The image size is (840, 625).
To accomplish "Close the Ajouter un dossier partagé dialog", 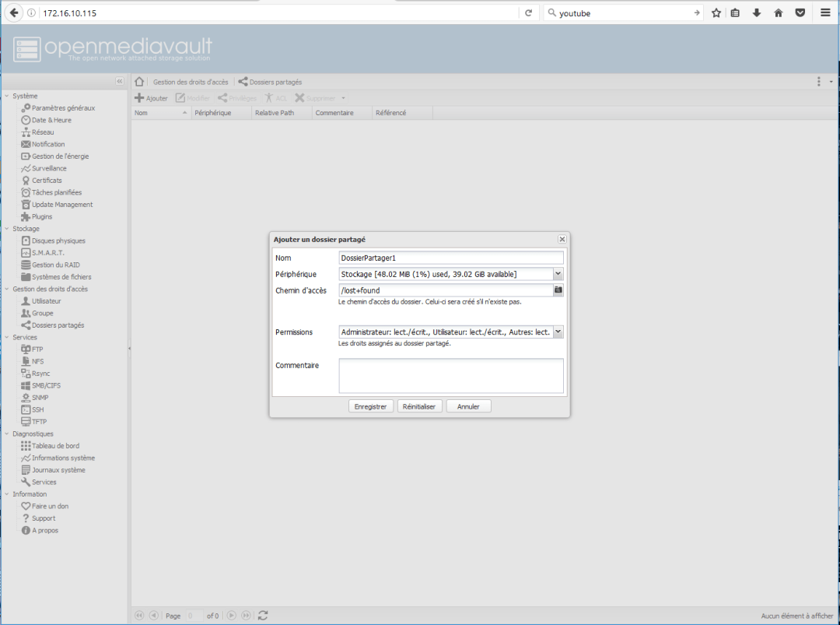I will pyautogui.click(x=562, y=240).
